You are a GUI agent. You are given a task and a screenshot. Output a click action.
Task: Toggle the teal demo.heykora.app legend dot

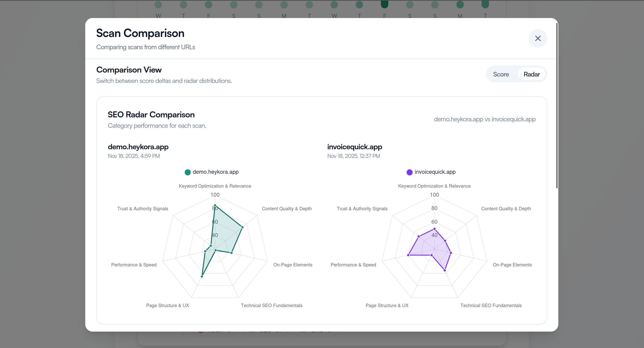tap(188, 172)
